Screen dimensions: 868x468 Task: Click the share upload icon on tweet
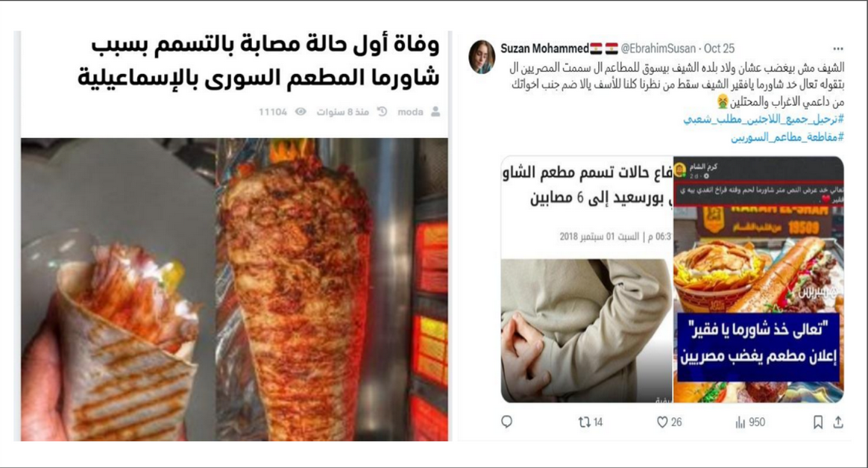tap(838, 422)
